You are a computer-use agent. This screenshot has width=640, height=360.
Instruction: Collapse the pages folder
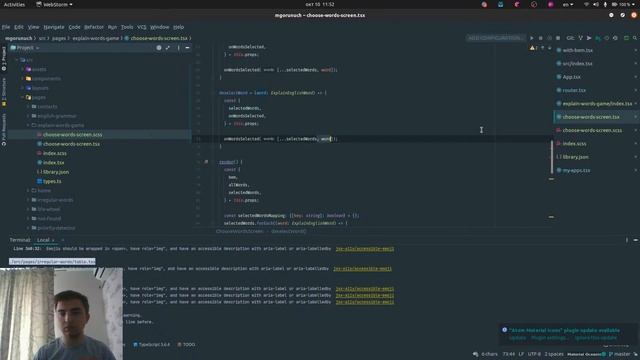pyautogui.click(x=23, y=97)
